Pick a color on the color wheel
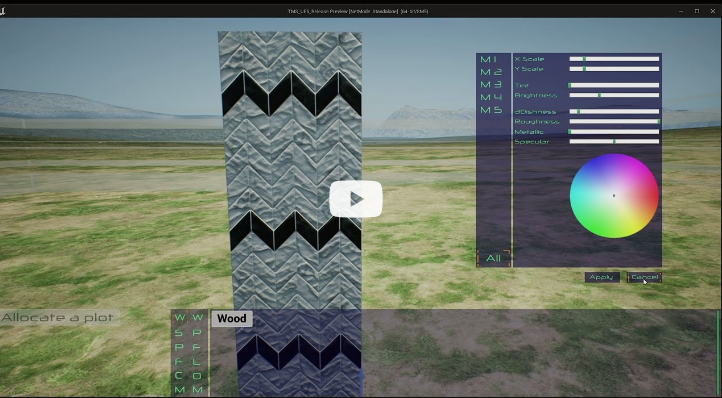 (614, 196)
